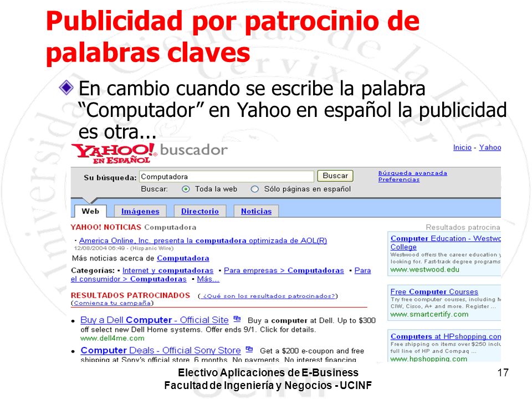
Task: Click www.smartcertify.com URL text
Action: click(x=429, y=315)
